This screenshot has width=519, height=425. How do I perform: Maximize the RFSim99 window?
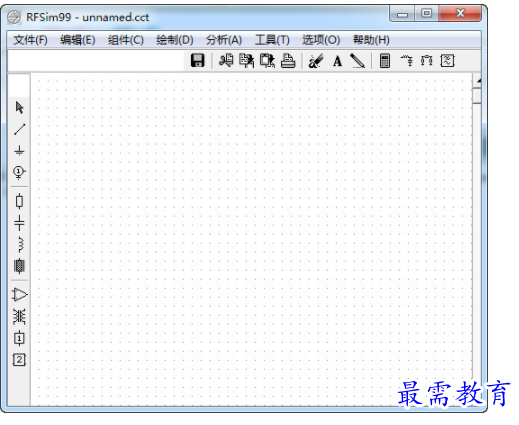click(426, 14)
